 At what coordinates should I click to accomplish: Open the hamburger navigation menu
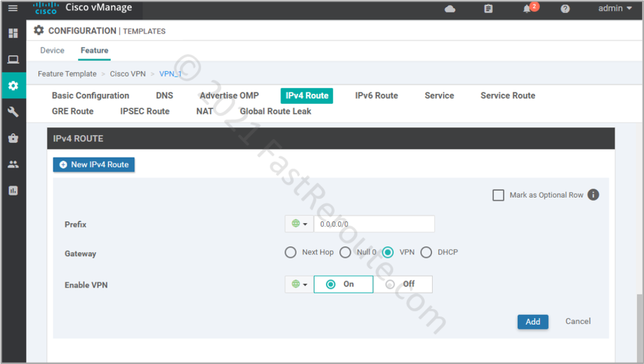click(13, 8)
